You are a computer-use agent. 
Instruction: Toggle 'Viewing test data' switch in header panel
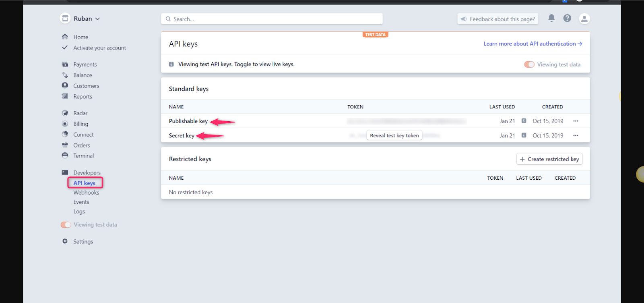click(529, 64)
